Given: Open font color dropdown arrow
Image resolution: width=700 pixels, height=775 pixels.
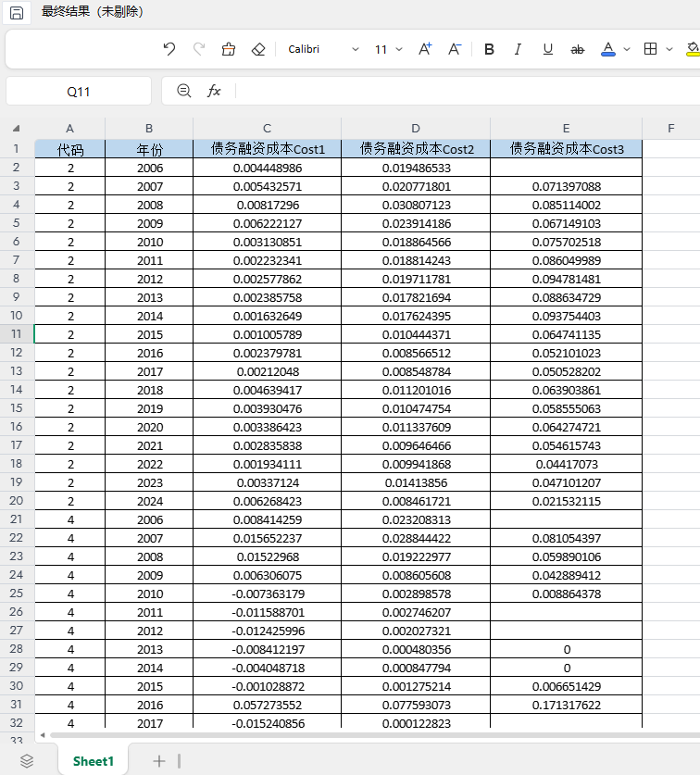Looking at the screenshot, I should coord(627,49).
